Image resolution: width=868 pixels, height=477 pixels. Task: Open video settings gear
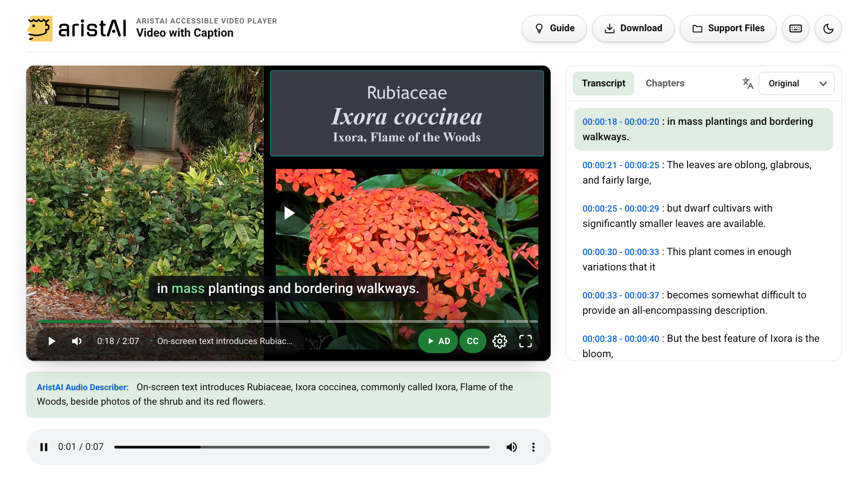point(500,341)
